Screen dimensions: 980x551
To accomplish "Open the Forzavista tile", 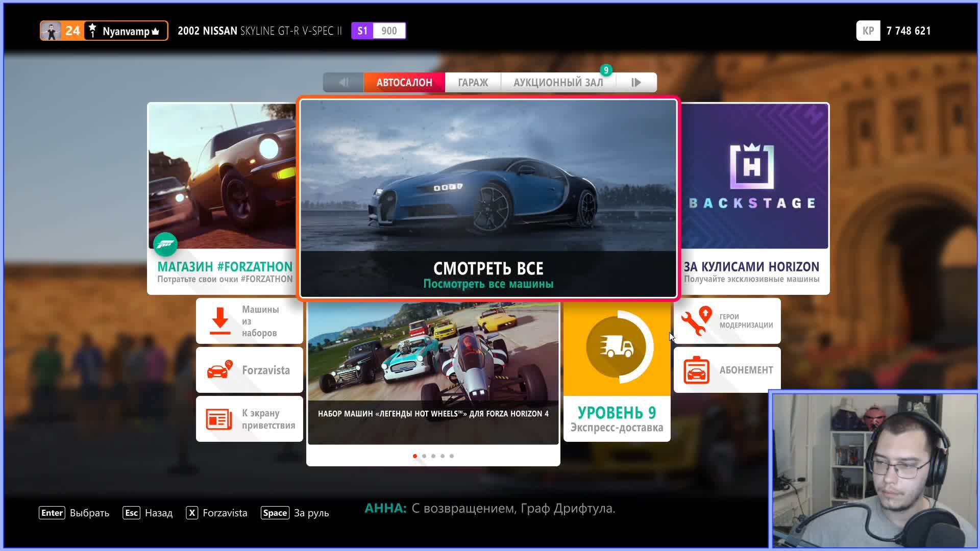I will [x=250, y=370].
